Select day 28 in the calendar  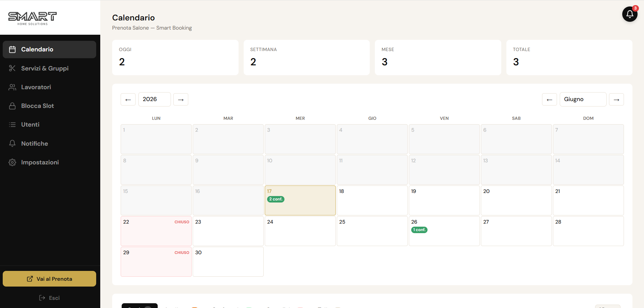[x=588, y=231]
